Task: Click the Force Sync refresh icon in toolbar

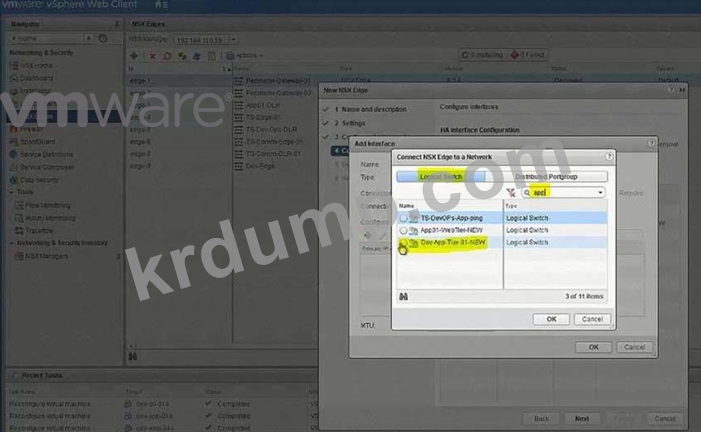Action: click(167, 56)
